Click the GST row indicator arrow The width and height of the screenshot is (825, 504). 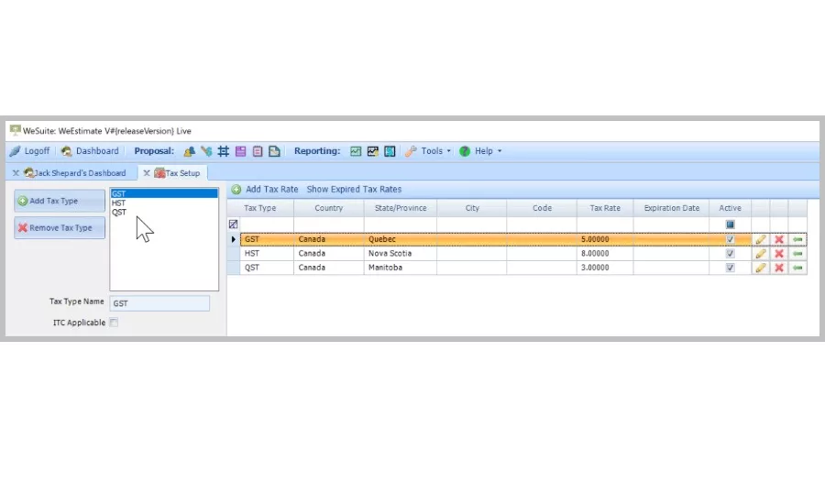234,239
